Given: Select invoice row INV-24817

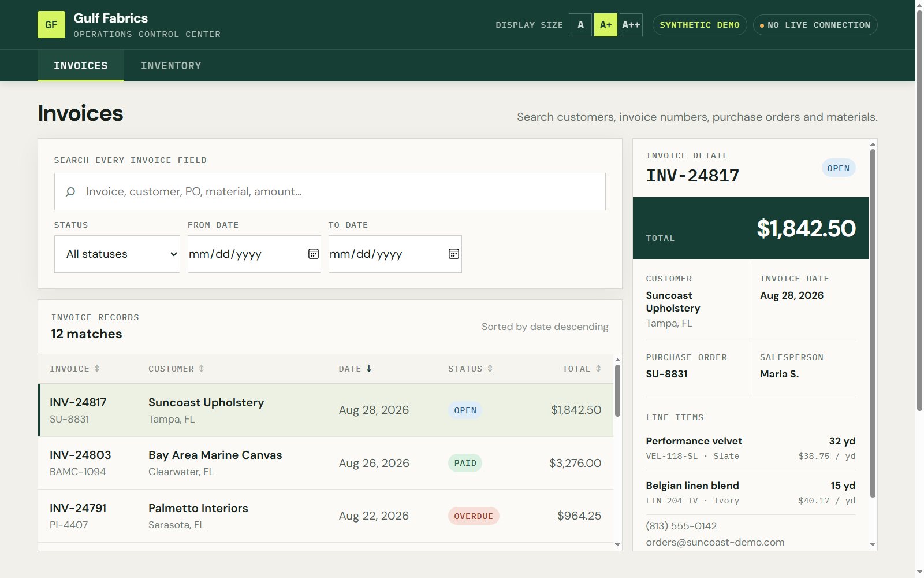Looking at the screenshot, I should [x=326, y=410].
